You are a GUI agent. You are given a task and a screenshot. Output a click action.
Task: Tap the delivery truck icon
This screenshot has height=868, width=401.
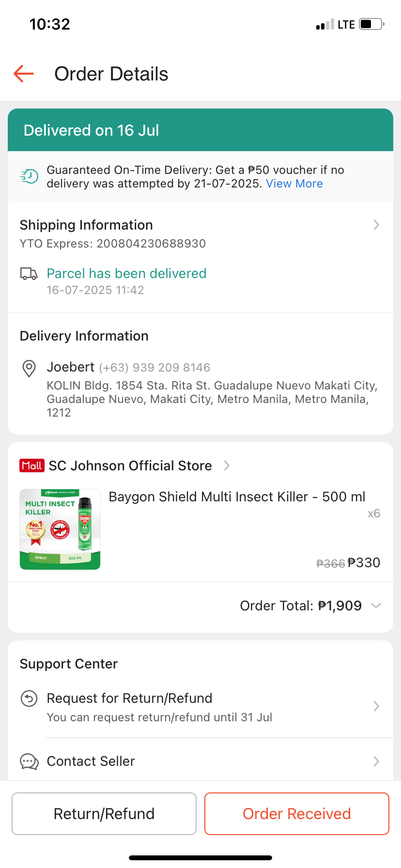(29, 274)
